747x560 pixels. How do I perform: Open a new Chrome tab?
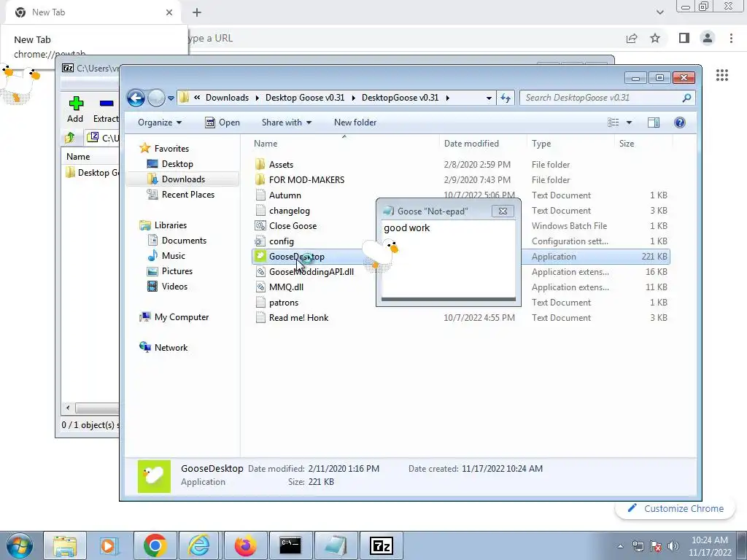pos(197,12)
